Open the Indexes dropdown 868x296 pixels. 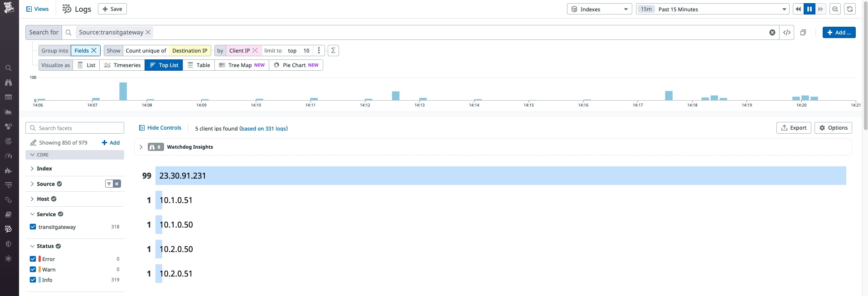pos(599,9)
